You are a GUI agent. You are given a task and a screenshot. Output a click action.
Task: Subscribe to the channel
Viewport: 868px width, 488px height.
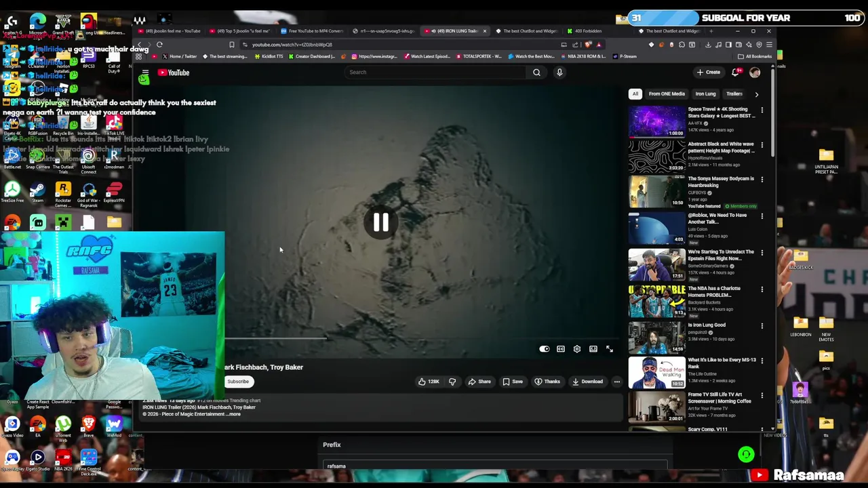click(238, 382)
